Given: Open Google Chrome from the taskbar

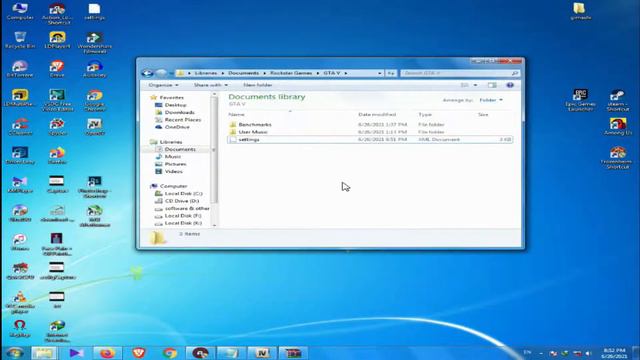Looking at the screenshot, I should click(170, 353).
